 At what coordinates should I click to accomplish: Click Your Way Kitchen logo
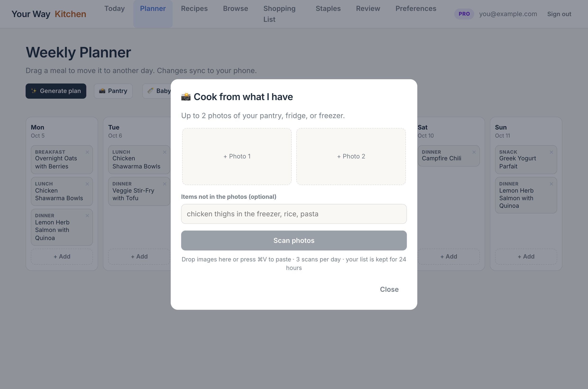(49, 14)
